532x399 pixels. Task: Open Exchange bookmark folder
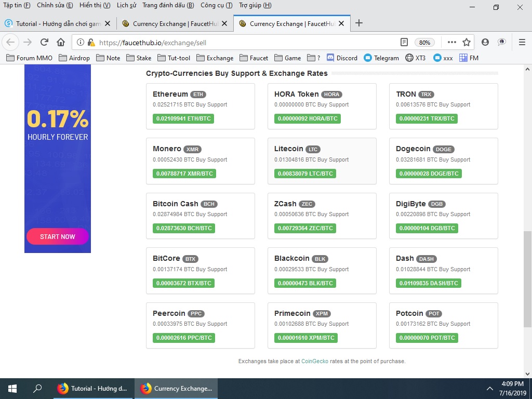pyautogui.click(x=215, y=58)
